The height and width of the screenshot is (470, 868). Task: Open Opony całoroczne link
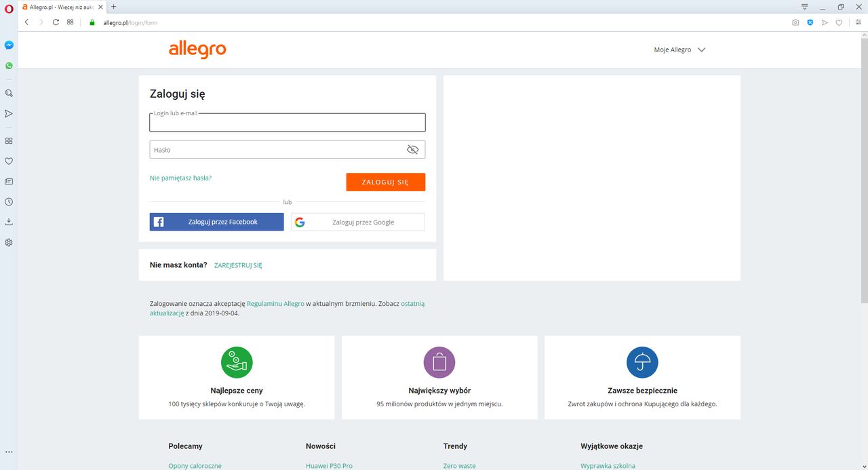[195, 466]
